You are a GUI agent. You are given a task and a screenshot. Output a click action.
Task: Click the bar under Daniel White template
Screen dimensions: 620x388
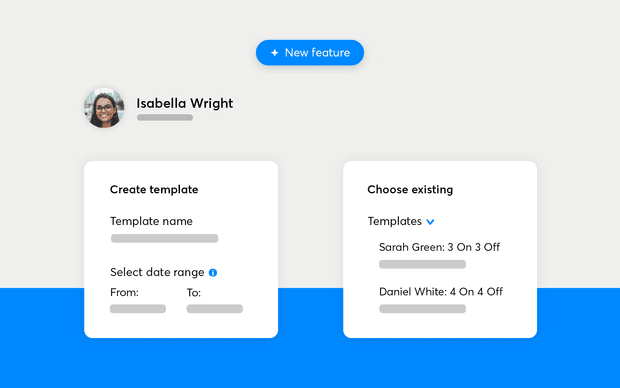click(x=422, y=309)
